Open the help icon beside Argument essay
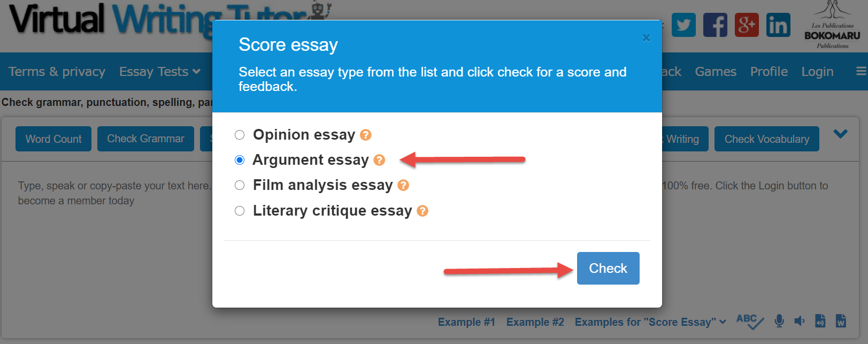The height and width of the screenshot is (344, 868). click(380, 160)
